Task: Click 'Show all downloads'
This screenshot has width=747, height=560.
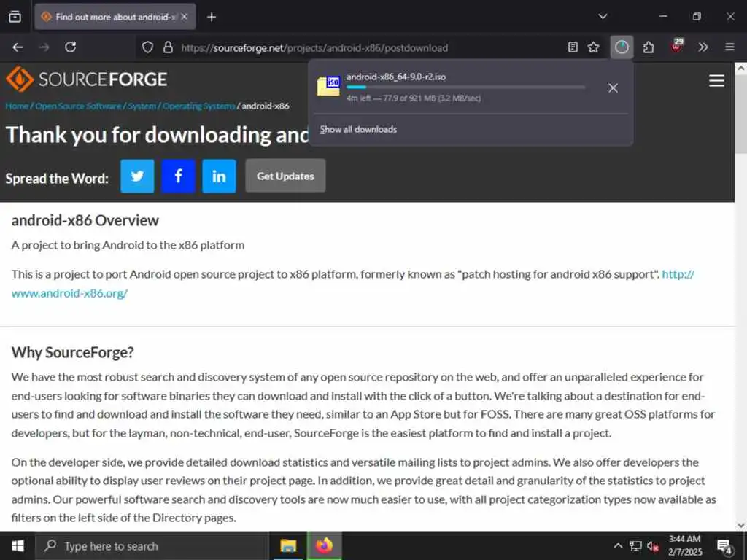Action: tap(358, 130)
